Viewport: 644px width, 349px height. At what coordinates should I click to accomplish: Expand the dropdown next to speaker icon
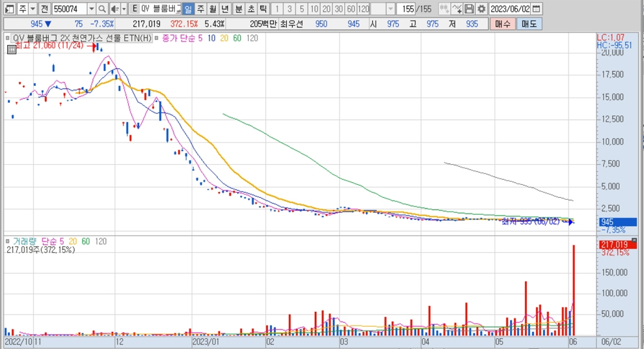coord(124,8)
